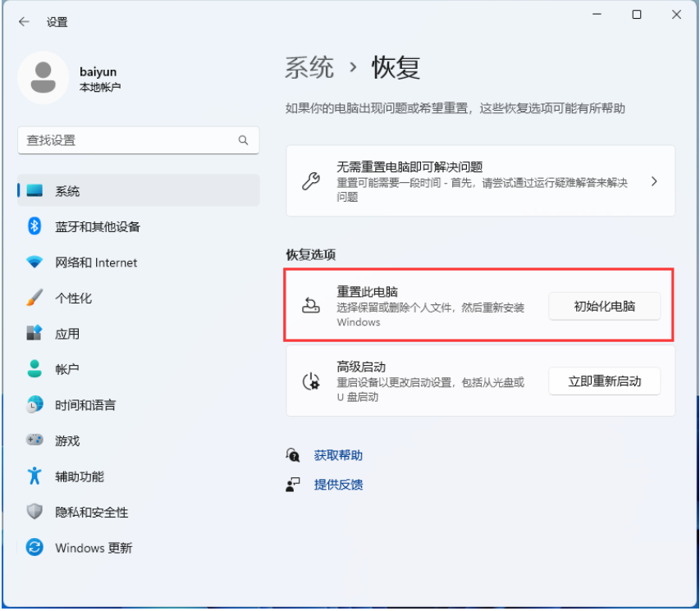This screenshot has width=700, height=611.
Task: Open Windows 更新 settings
Action: pyautogui.click(x=139, y=548)
